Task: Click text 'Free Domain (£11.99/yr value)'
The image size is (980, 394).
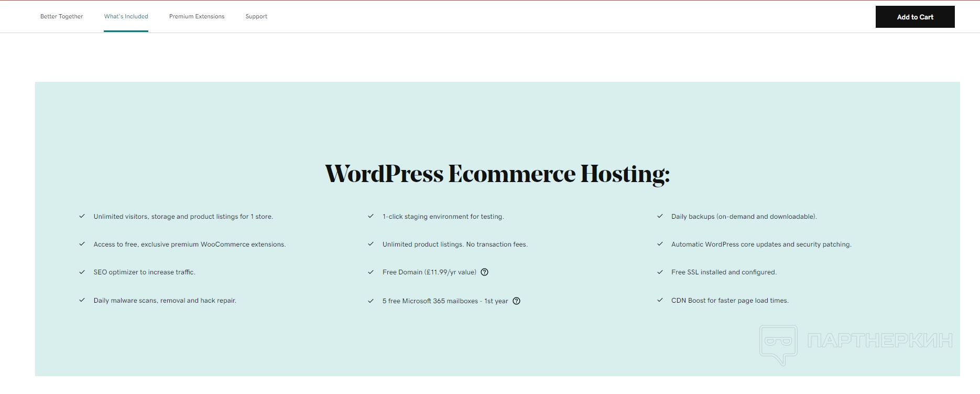Action: click(x=429, y=272)
